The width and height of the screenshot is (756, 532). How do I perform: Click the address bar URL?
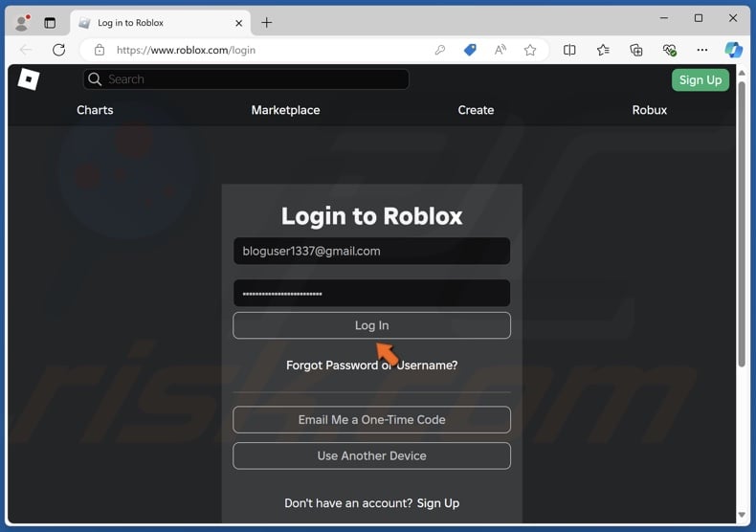pyautogui.click(x=186, y=50)
